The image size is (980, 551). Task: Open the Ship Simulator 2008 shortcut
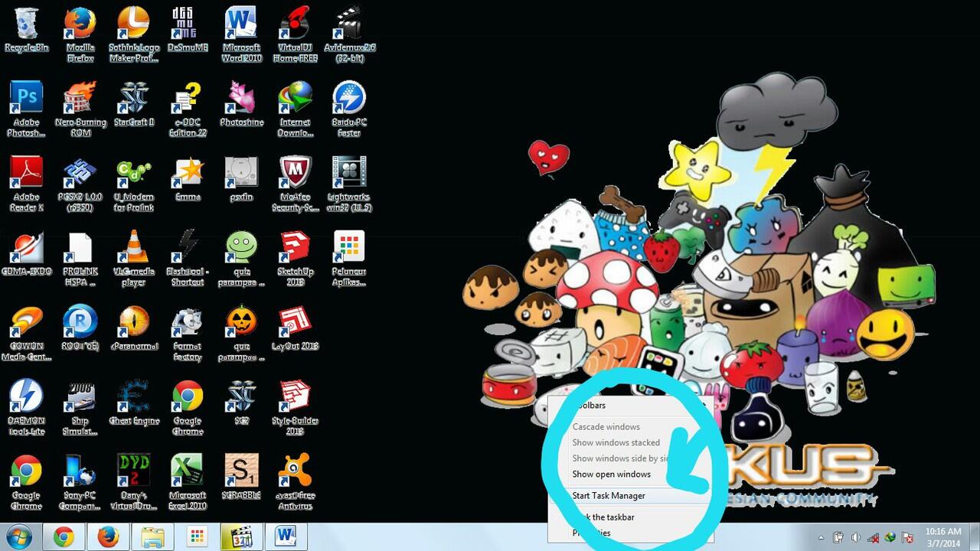(80, 408)
